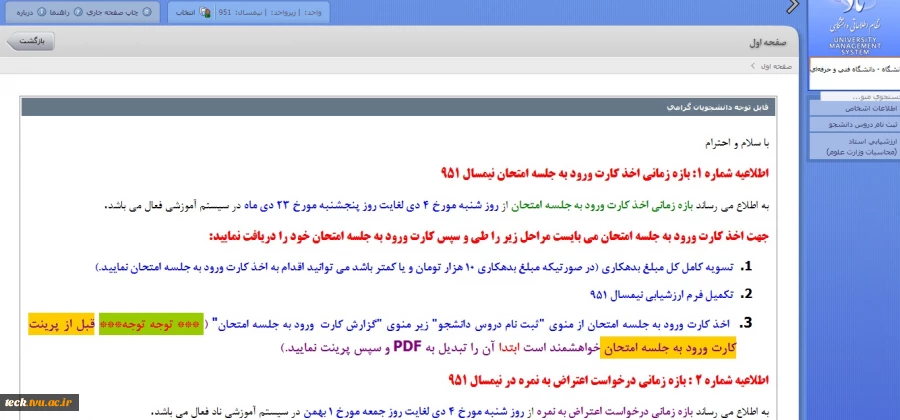This screenshot has height=420, width=900.
Task: Open the راهنما help icon
Action: point(79,12)
